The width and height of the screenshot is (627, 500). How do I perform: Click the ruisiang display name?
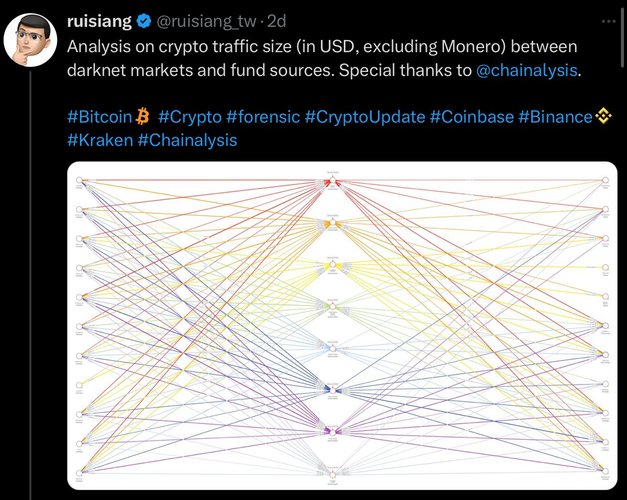click(x=99, y=21)
